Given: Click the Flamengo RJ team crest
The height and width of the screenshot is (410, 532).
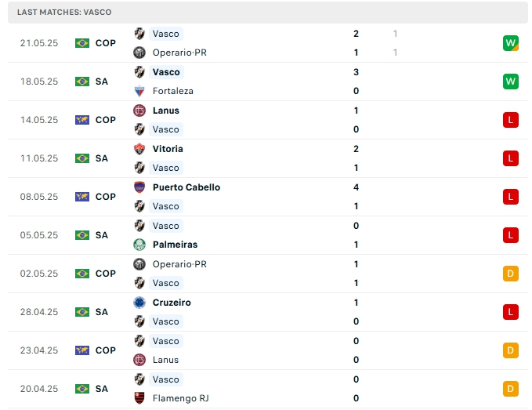Looking at the screenshot, I should 139,398.
